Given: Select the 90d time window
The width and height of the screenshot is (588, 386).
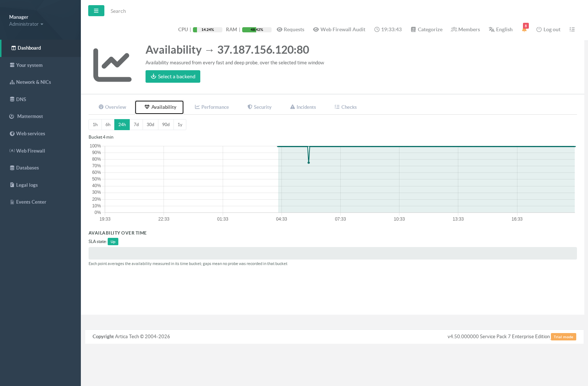Looking at the screenshot, I should [166, 125].
